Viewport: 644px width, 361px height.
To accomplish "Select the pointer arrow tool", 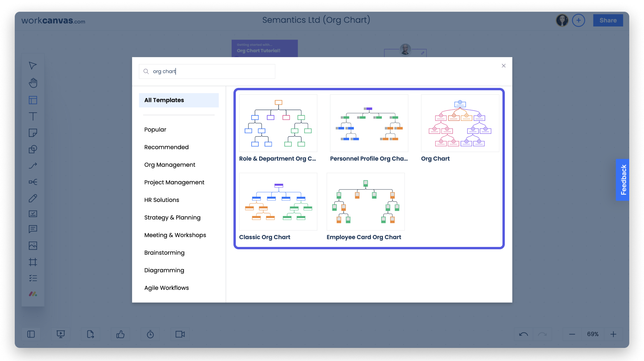I will click(33, 66).
